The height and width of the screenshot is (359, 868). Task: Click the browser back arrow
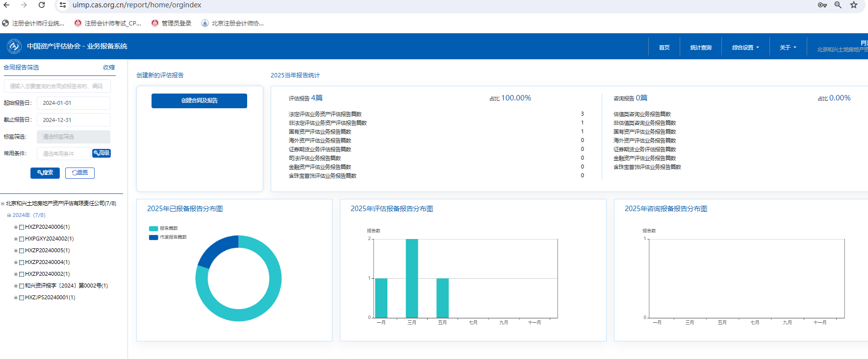pos(7,5)
